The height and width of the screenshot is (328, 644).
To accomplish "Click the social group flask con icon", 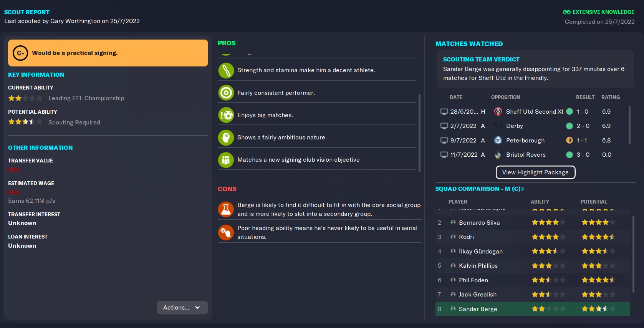I will 226,209.
